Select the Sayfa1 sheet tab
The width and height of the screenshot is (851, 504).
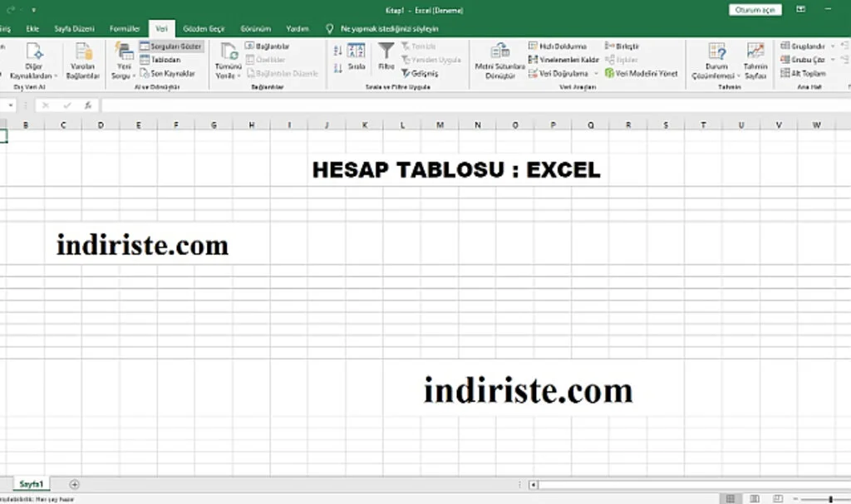point(31,484)
